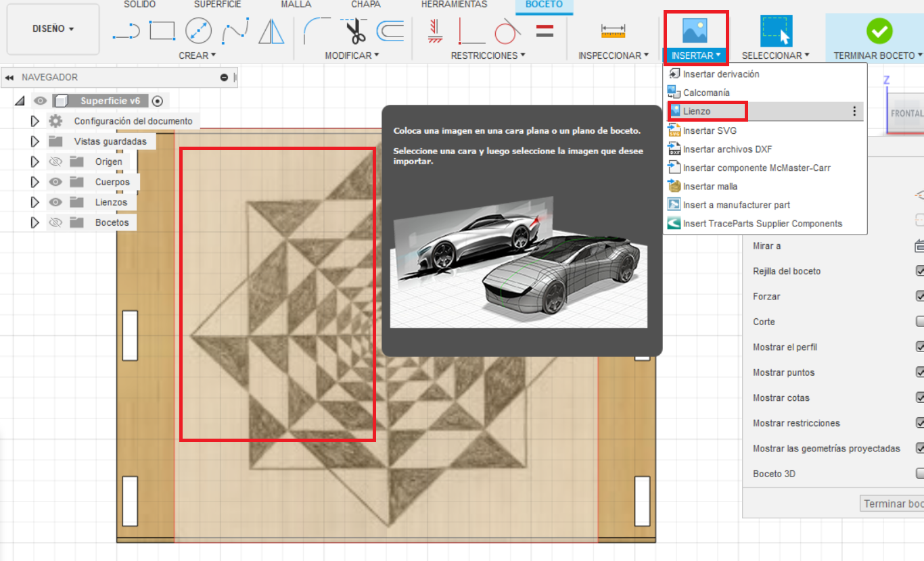This screenshot has height=561, width=924.
Task: Hide the Lienzos folder
Action: [55, 202]
